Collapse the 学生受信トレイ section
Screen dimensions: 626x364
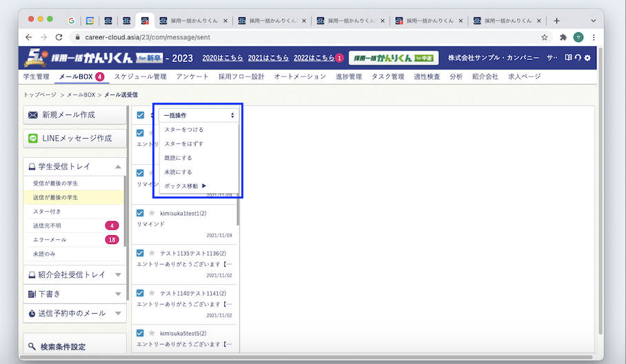(118, 167)
